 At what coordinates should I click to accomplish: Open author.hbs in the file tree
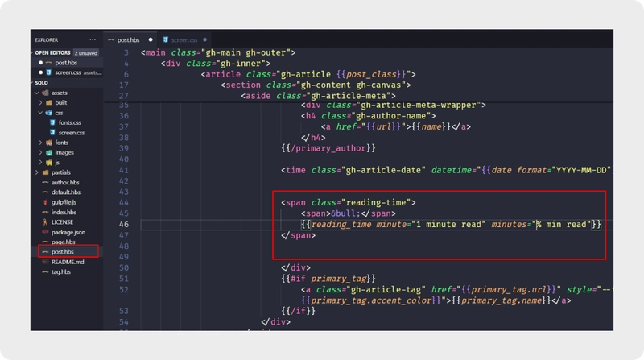65,183
